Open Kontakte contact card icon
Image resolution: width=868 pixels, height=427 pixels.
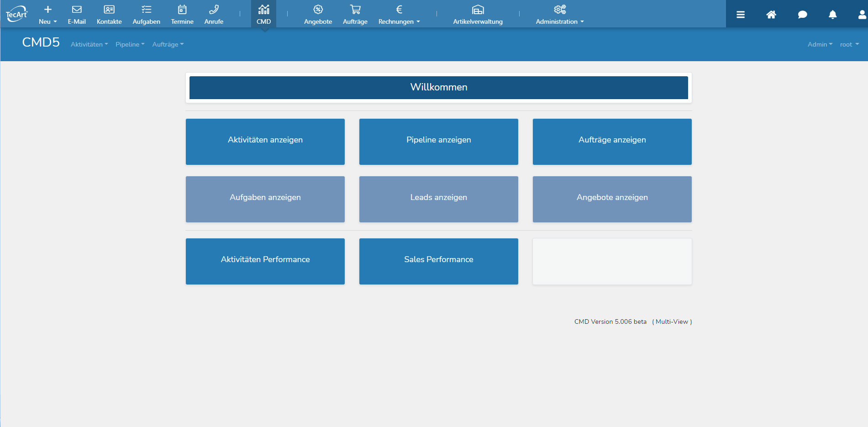click(x=109, y=10)
